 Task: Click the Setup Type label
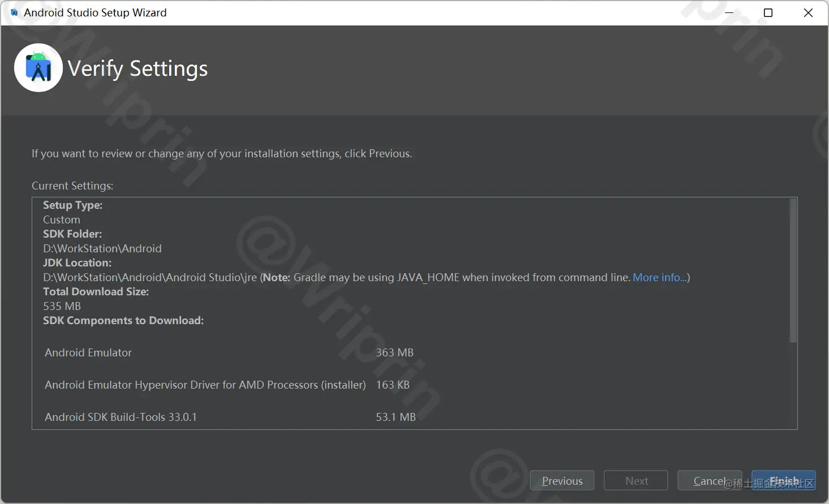tap(72, 205)
